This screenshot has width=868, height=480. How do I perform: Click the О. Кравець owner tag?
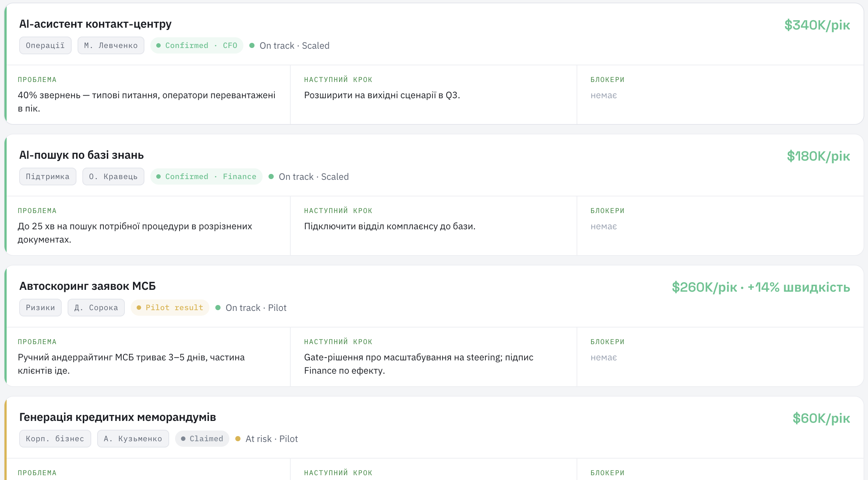click(113, 176)
